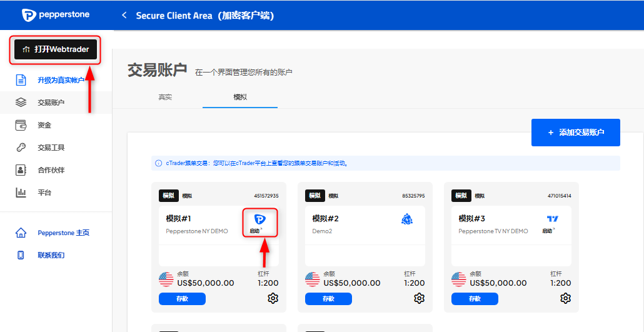Click the back chevron beside Secure Client Area
This screenshot has width=644, height=332.
click(x=124, y=15)
